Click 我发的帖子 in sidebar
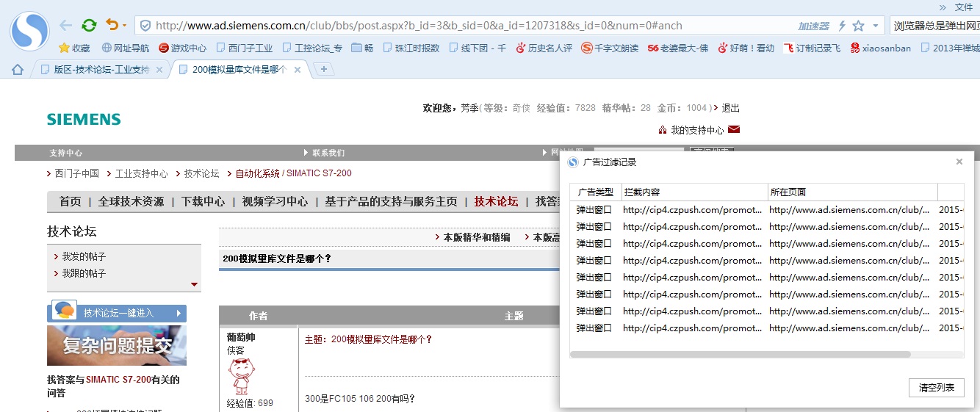 (84, 256)
